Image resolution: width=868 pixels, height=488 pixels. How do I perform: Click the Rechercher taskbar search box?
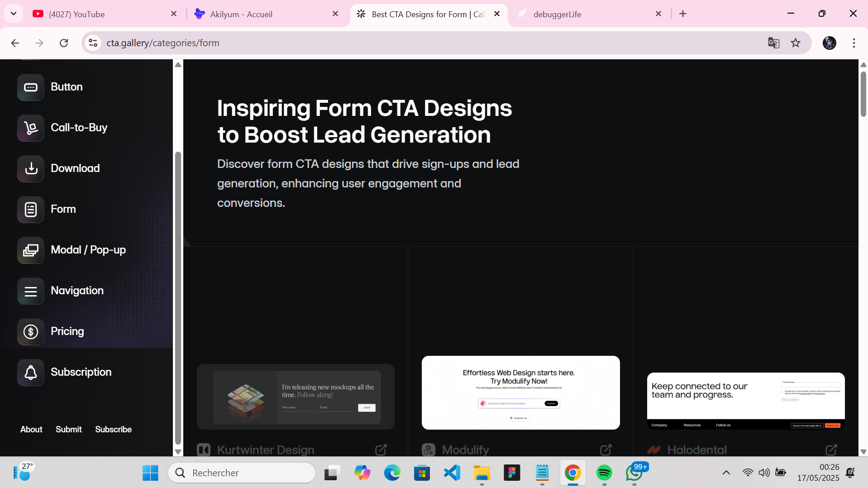click(242, 473)
